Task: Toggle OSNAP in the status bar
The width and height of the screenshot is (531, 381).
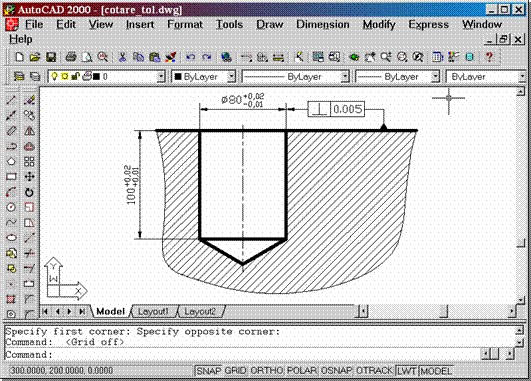Action: coord(336,371)
